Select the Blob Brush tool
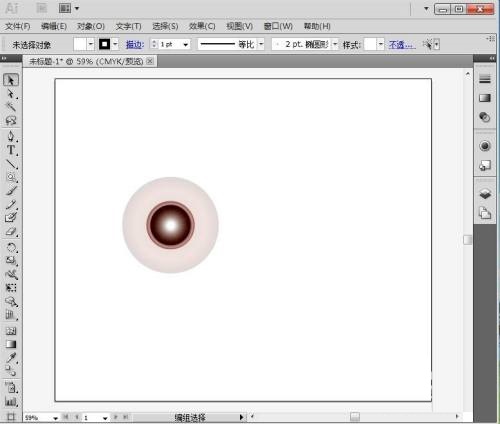 (11, 217)
